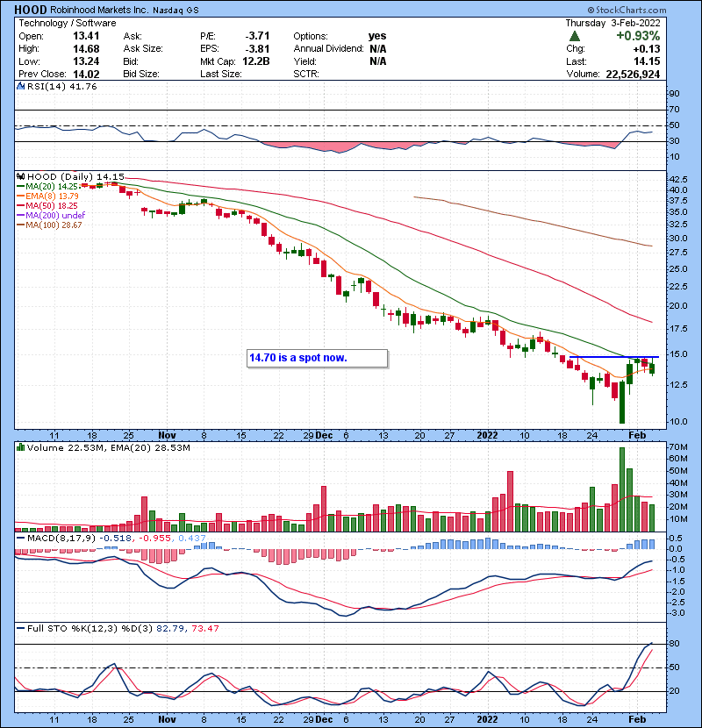The height and width of the screenshot is (728, 702).
Task: Click the SCTR label
Action: pos(306,74)
